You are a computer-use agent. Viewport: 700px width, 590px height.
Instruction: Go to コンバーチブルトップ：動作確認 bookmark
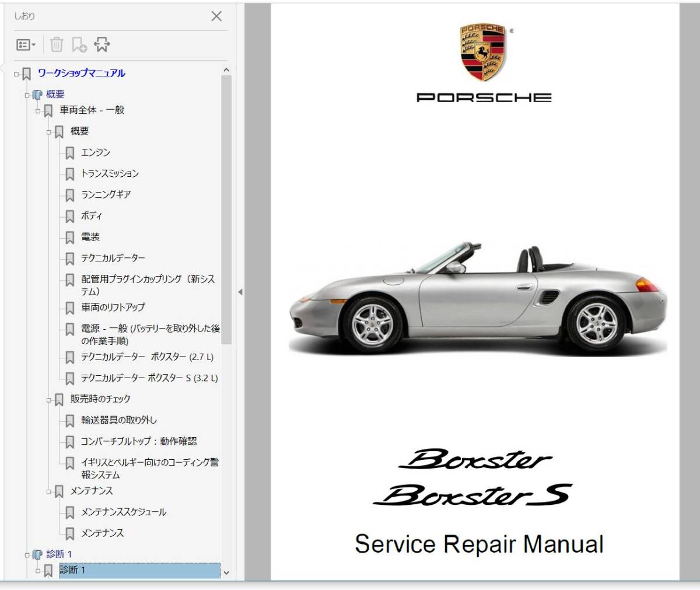click(139, 441)
